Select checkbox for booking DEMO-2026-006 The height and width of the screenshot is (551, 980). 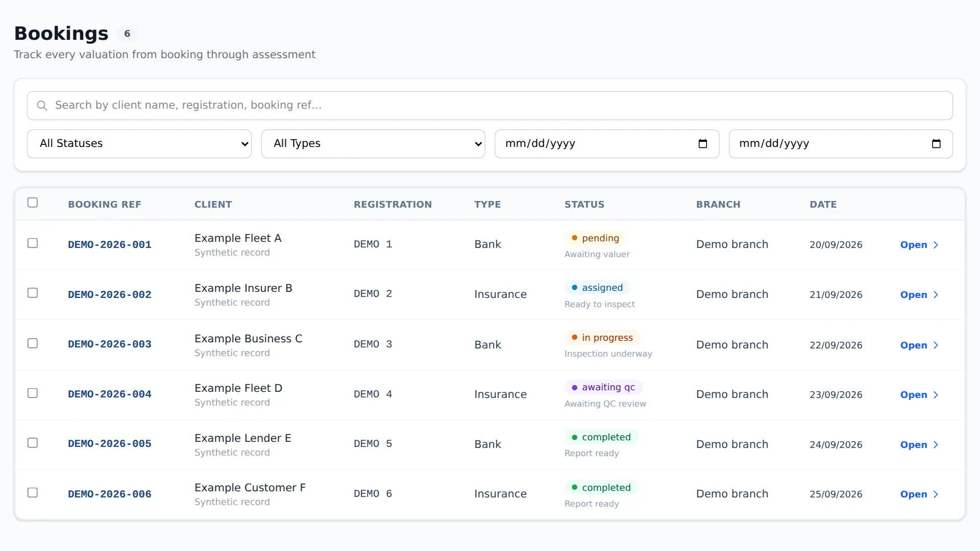click(33, 493)
